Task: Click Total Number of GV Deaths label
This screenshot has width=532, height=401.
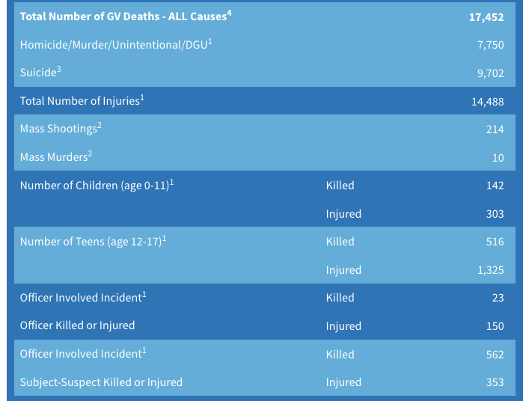Action: 126,16
